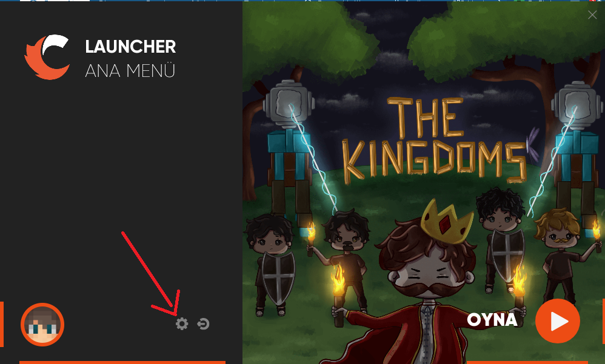Image resolution: width=605 pixels, height=364 pixels.
Task: Select the LAUNCHER heading text
Action: [130, 47]
